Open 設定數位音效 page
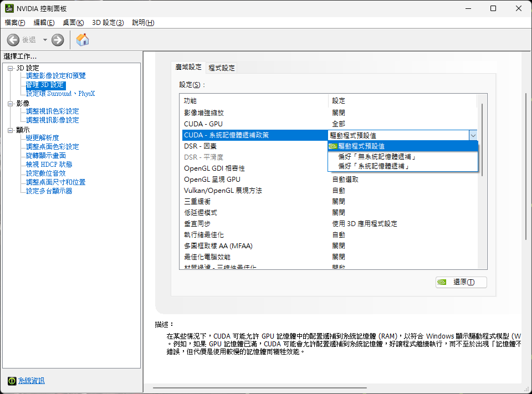 point(46,173)
